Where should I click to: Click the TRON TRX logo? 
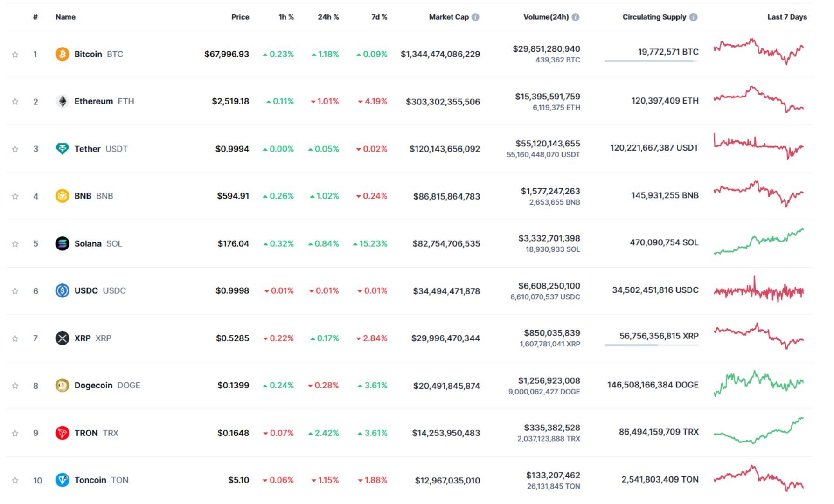click(62, 432)
